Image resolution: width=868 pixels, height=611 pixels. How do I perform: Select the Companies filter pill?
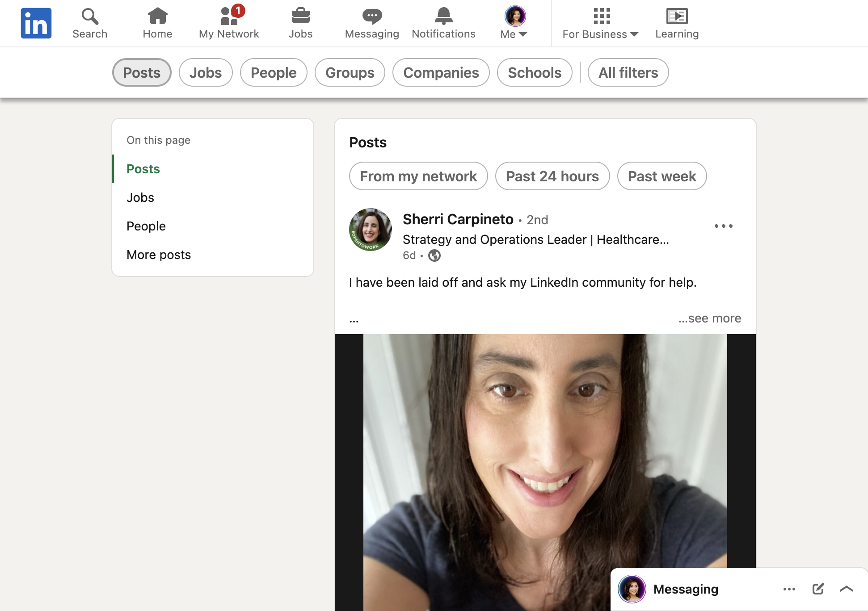coord(441,72)
